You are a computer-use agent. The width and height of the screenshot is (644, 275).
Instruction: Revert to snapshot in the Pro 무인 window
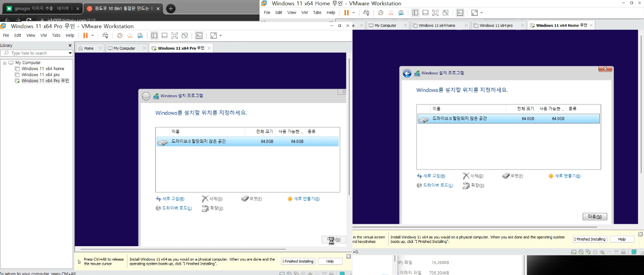[x=130, y=35]
